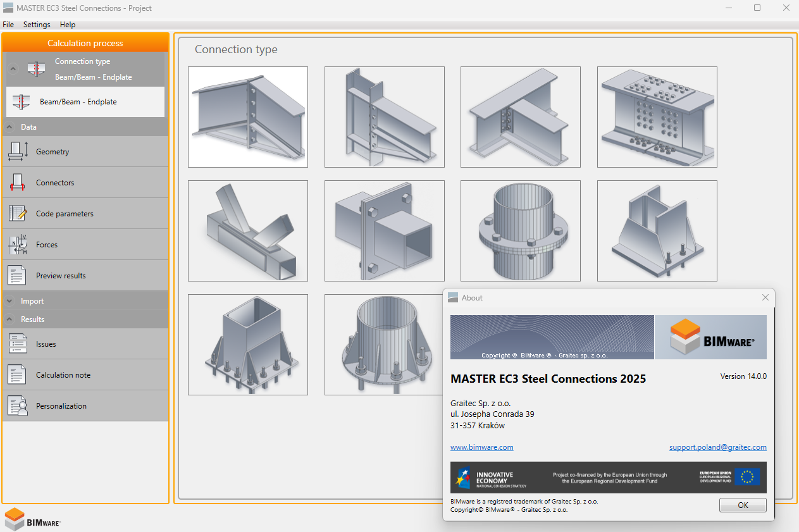The height and width of the screenshot is (532, 799).
Task: Collapse the Results section
Action: [11, 319]
